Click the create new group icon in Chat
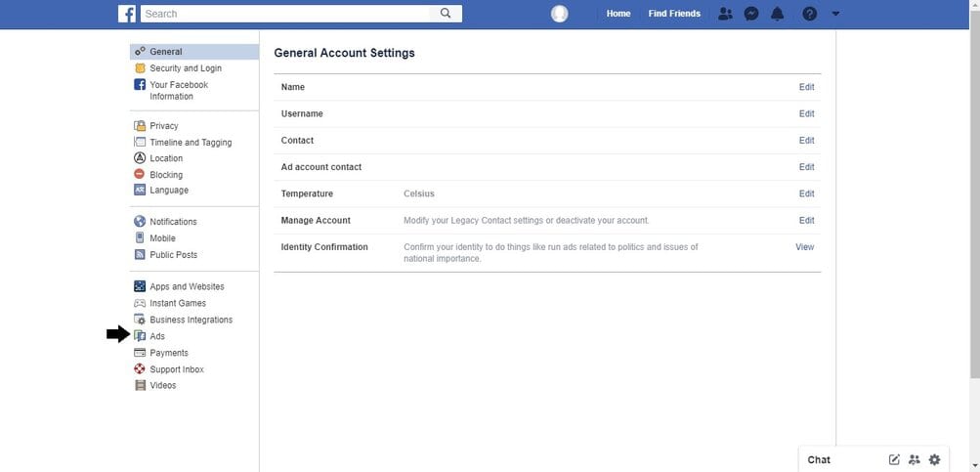Screen dimensions: 980x472 pyautogui.click(x=915, y=459)
